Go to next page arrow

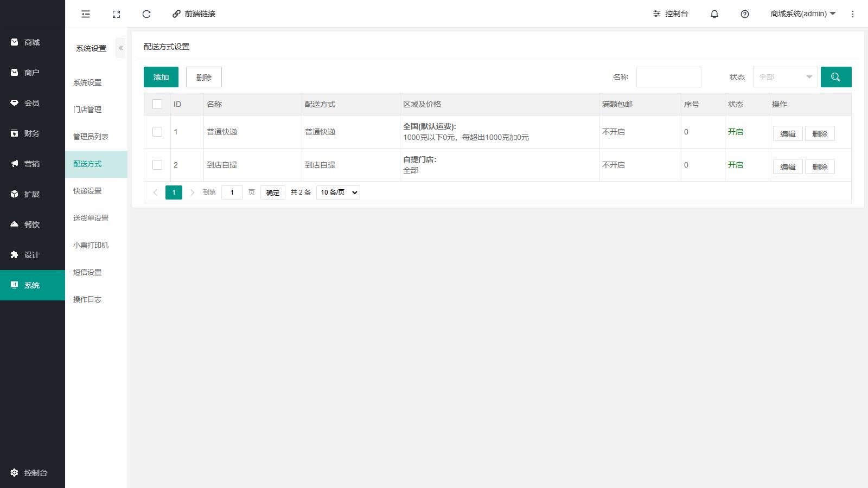click(x=192, y=192)
